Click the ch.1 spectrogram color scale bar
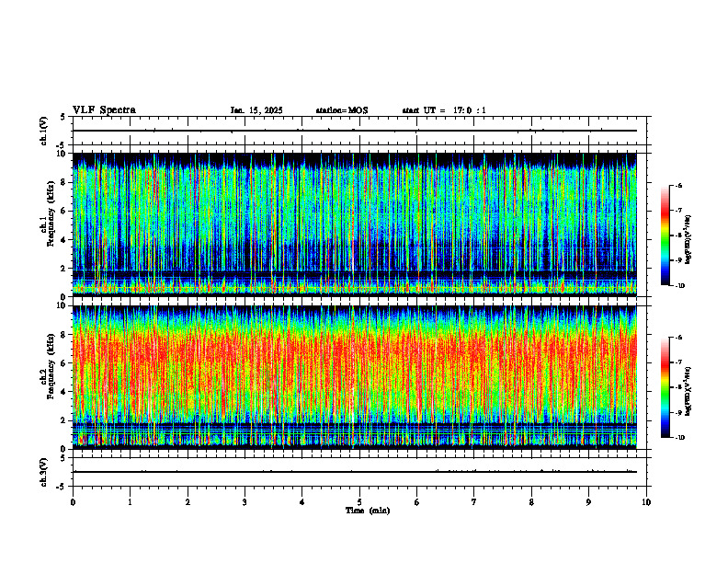This screenshot has height=563, width=728. 665,236
